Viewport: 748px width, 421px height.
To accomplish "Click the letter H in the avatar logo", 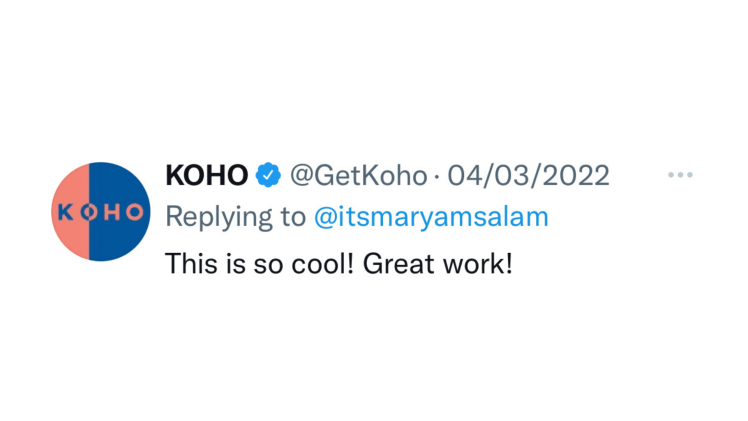I will (112, 212).
